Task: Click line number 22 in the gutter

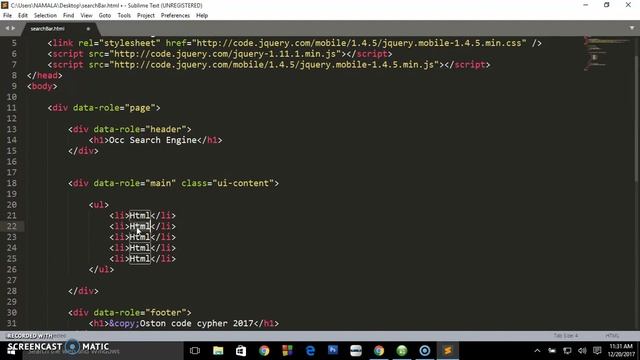Action: (11, 226)
